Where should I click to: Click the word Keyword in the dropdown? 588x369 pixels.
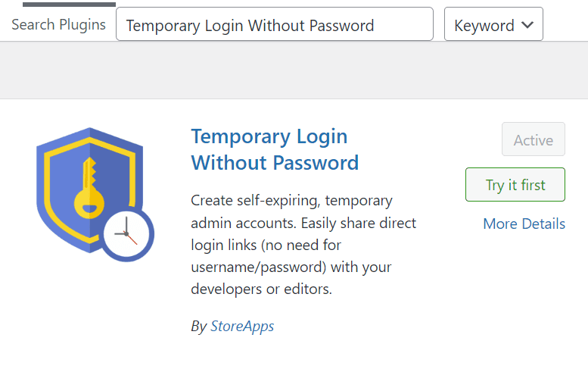(x=484, y=26)
